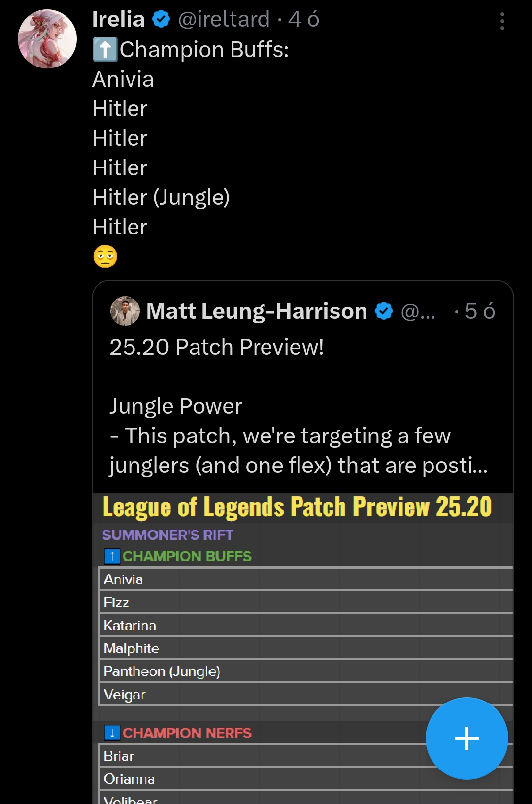Tap the flushed face emoji in the tweet
Screen dimensions: 532x804
105,257
